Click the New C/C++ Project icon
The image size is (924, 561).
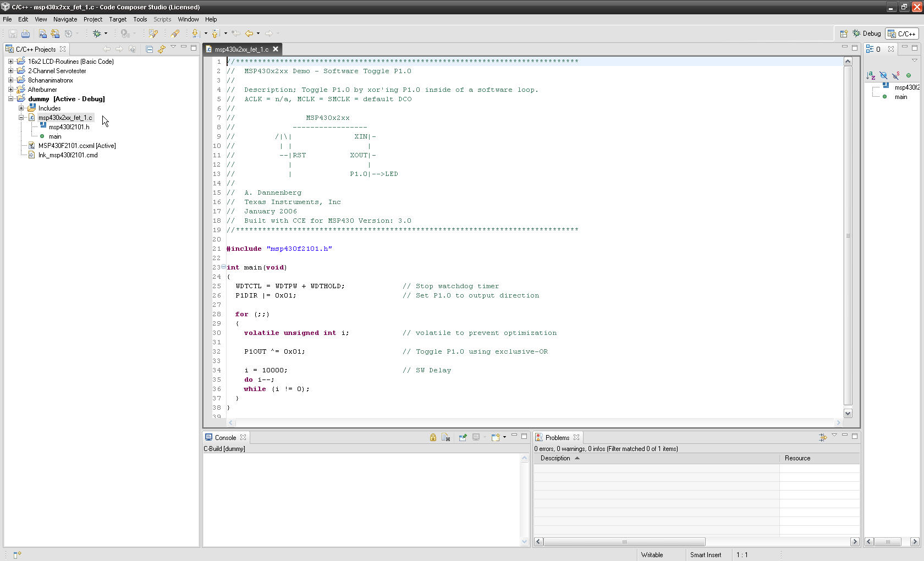click(42, 34)
